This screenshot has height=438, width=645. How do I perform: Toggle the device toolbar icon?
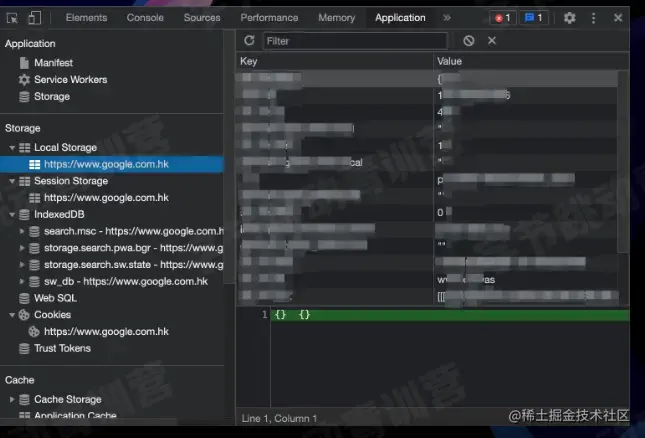(x=35, y=18)
